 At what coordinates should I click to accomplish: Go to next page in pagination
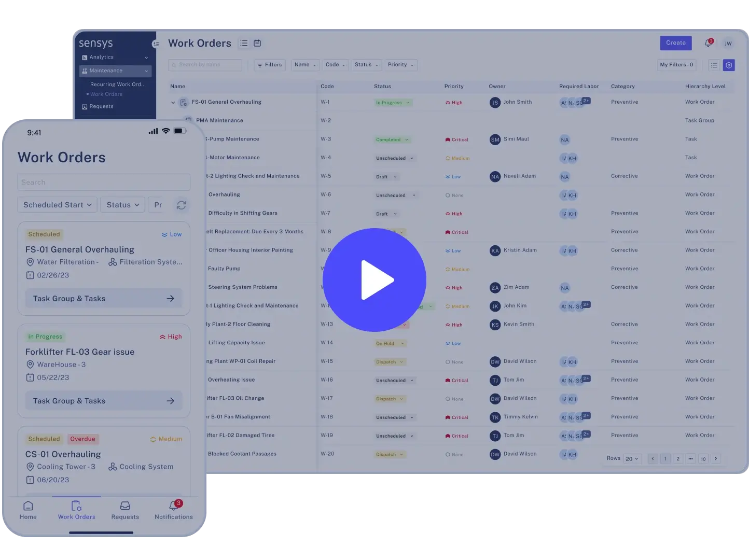point(716,459)
